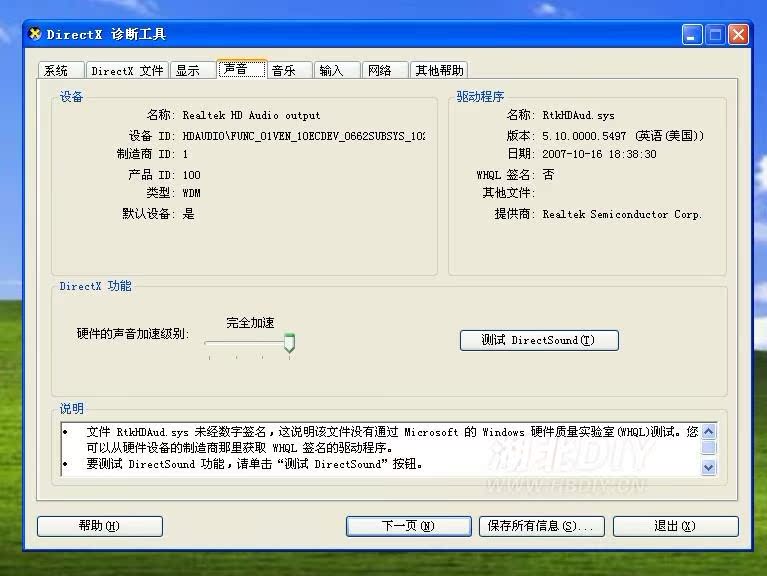Click provider 'Realtek Semiconductor Corp.'
767x576 pixels.
622,214
